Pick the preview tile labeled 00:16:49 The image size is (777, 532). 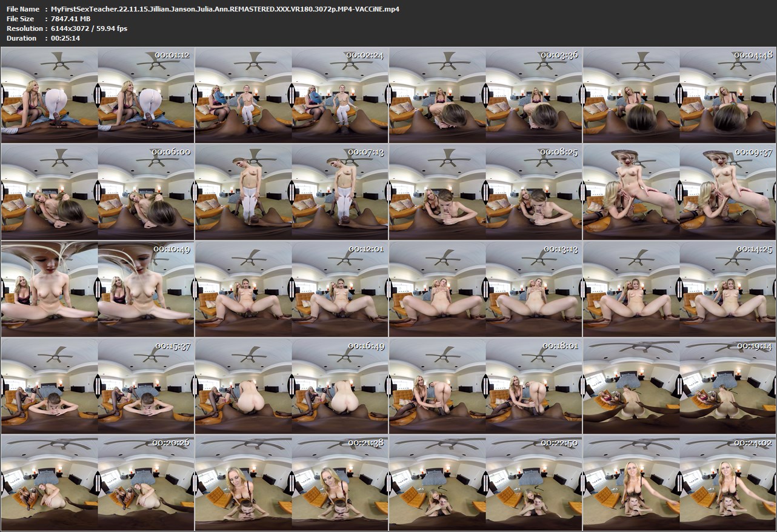tap(292, 386)
